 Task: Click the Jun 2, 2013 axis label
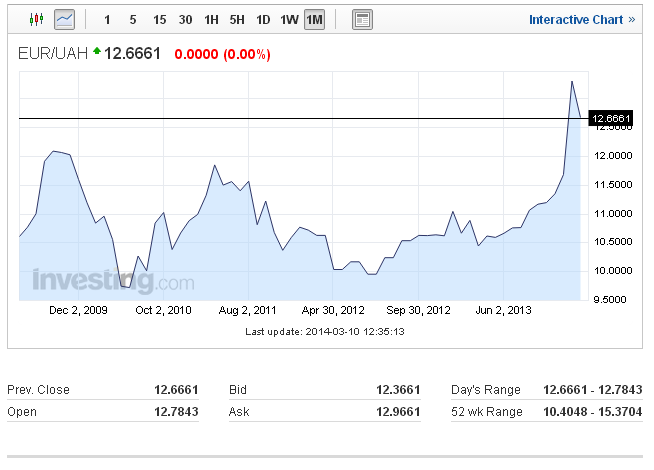pyautogui.click(x=503, y=310)
